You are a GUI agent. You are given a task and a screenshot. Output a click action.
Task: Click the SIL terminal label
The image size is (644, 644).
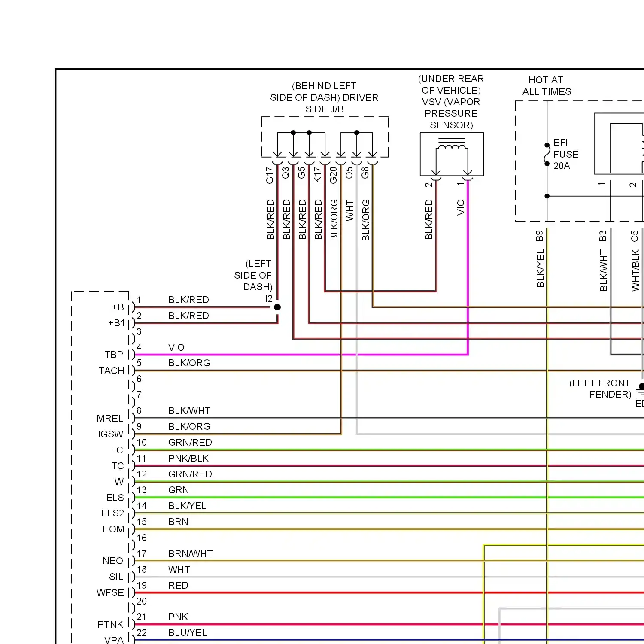pos(116,577)
